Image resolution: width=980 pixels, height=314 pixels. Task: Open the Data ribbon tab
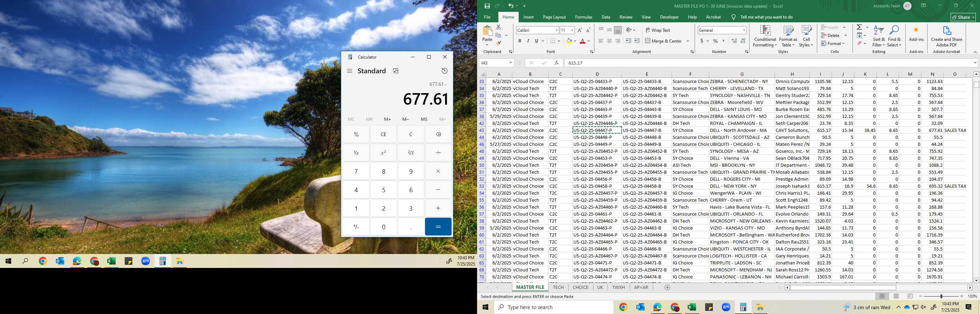(x=606, y=17)
